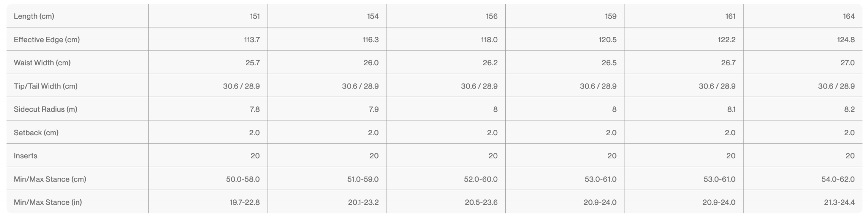868x218 pixels.
Task: Click the 8.2 sidecut radius value
Action: (849, 109)
